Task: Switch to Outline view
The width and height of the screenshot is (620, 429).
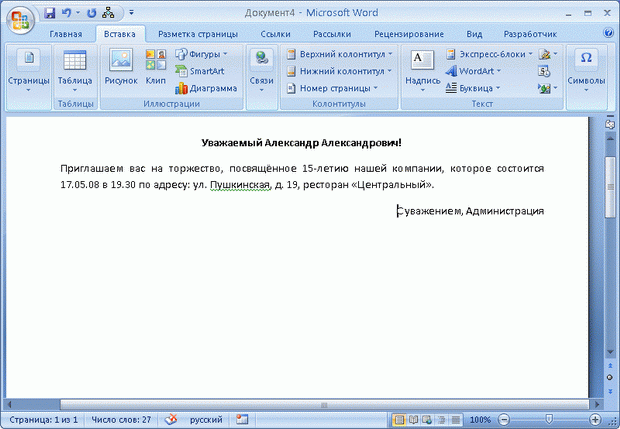Action: [x=441, y=420]
